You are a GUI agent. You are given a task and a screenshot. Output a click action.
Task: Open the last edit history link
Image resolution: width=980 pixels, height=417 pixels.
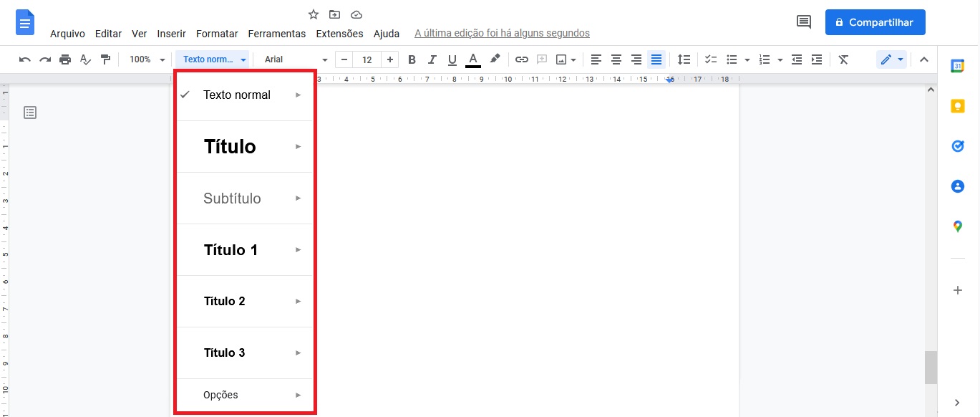(502, 34)
